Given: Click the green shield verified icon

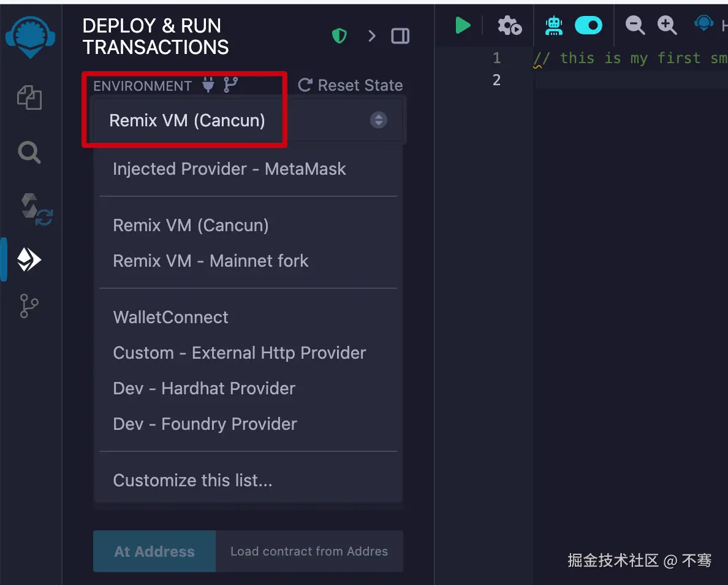Looking at the screenshot, I should [339, 36].
